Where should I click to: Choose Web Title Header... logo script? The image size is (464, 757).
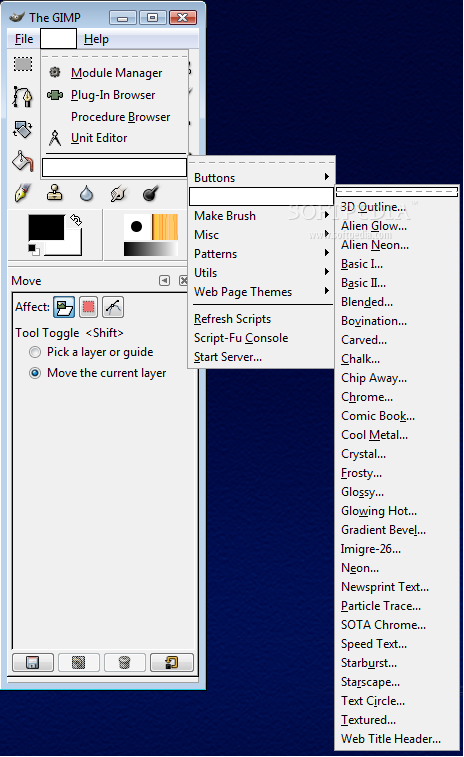point(397,739)
